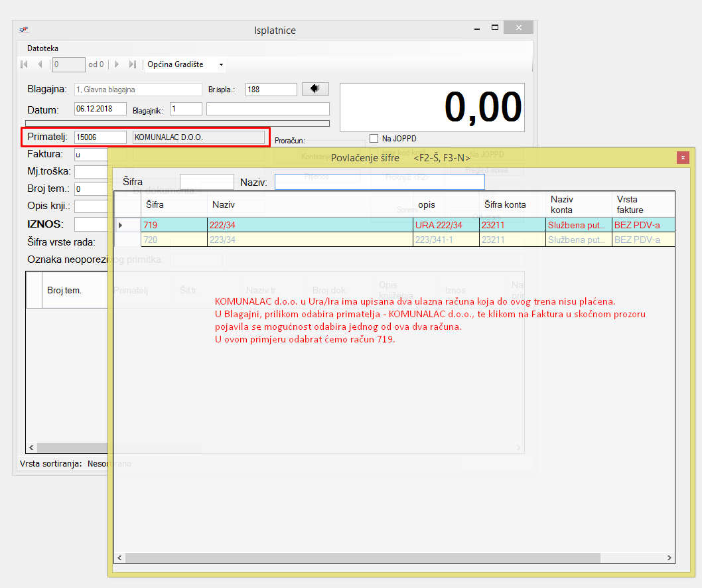Close the Povlačenje šifre popup
This screenshot has width=702, height=588.
[x=682, y=157]
